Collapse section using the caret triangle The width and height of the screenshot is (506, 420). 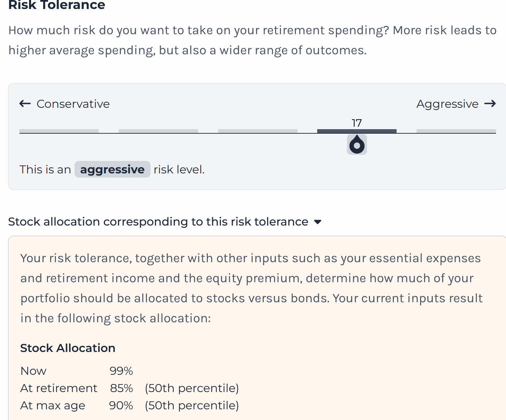coord(318,222)
